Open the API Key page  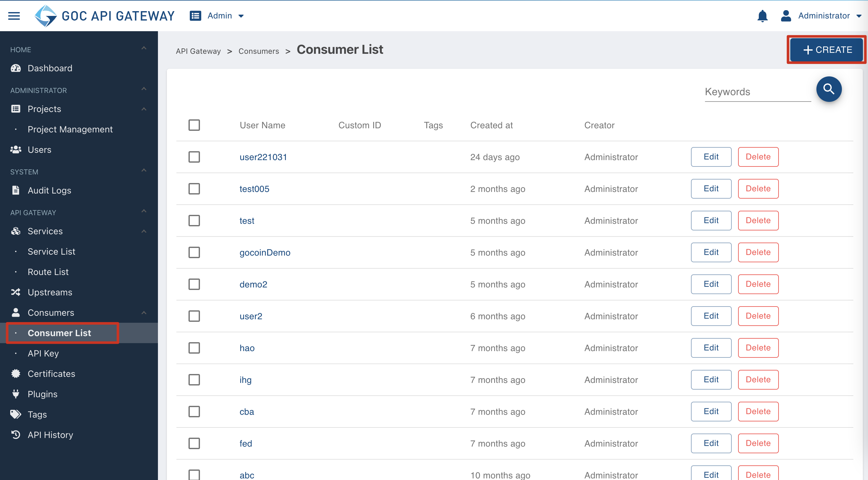pyautogui.click(x=43, y=353)
